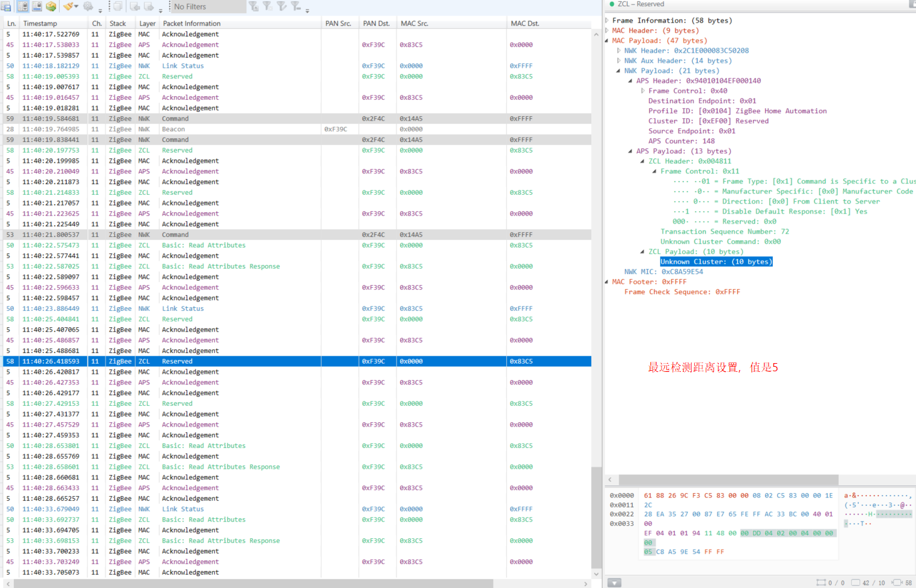The width and height of the screenshot is (916, 588).
Task: Select Read Attributes Response at 11:40:22.587025
Action: click(297, 266)
